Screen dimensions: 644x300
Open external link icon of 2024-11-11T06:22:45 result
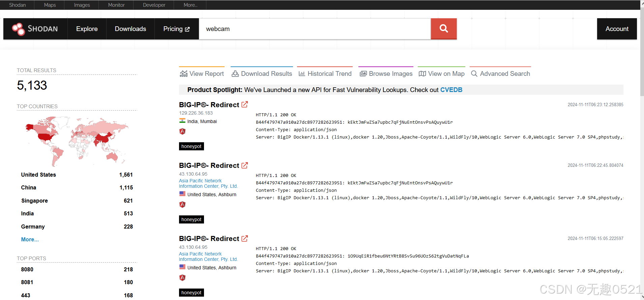click(x=245, y=165)
